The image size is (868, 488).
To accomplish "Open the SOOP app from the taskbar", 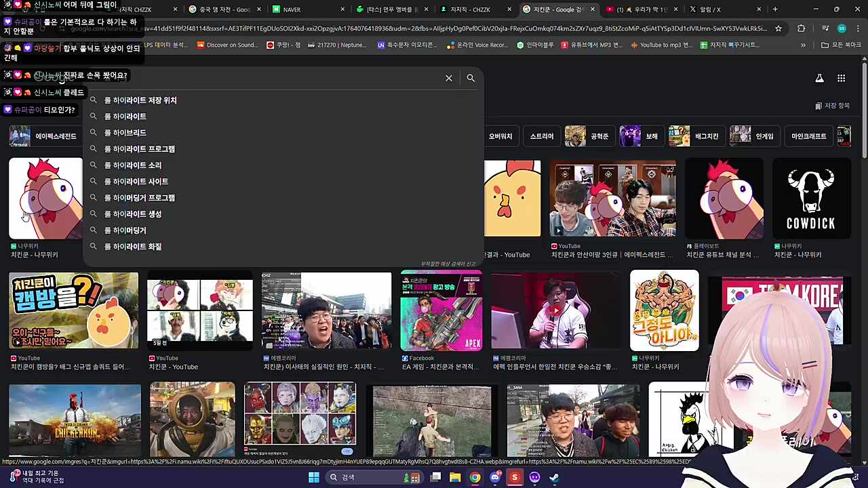I will click(x=515, y=476).
